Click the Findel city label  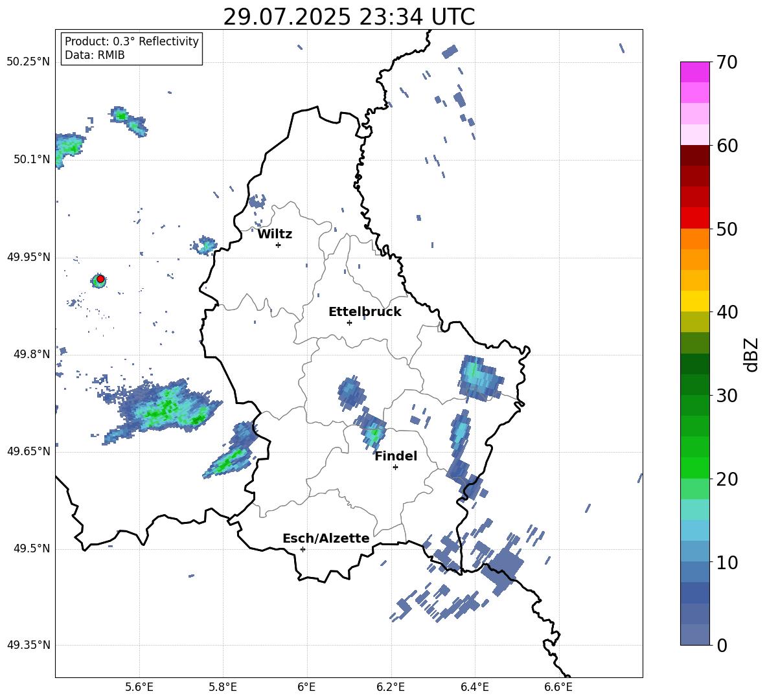point(396,456)
